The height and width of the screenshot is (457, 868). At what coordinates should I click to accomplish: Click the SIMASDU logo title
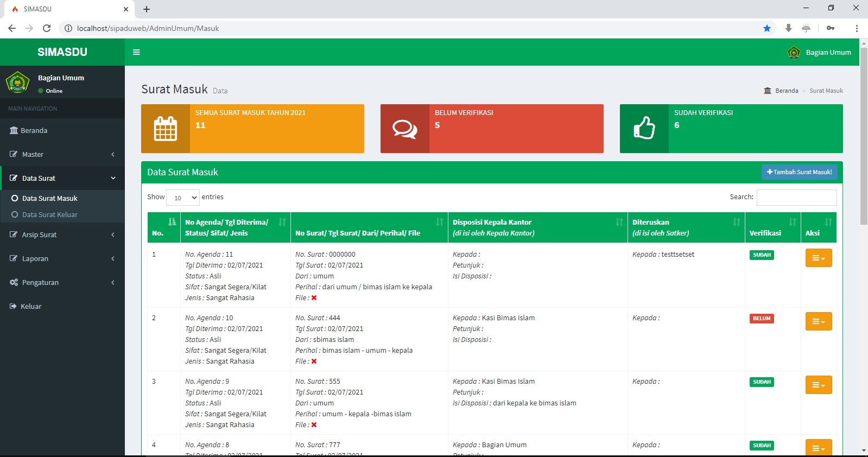pyautogui.click(x=62, y=52)
